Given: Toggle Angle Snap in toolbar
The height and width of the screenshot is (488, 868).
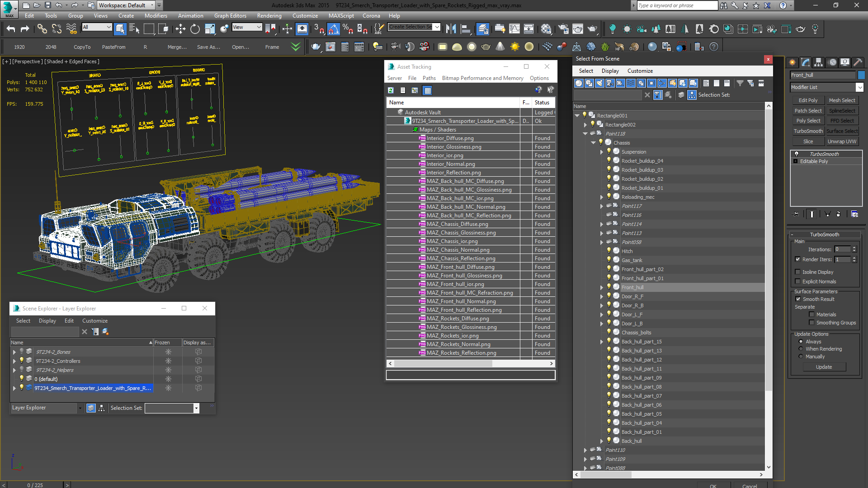Looking at the screenshot, I should [x=333, y=29].
